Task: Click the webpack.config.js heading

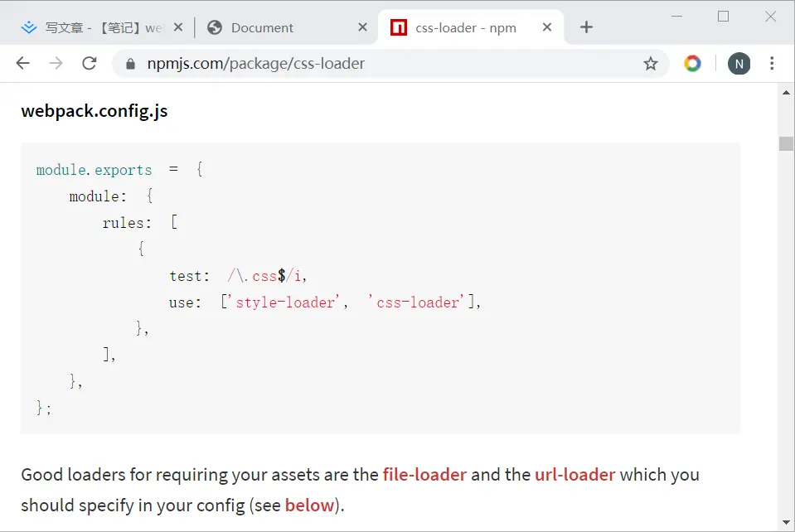Action: tap(95, 111)
